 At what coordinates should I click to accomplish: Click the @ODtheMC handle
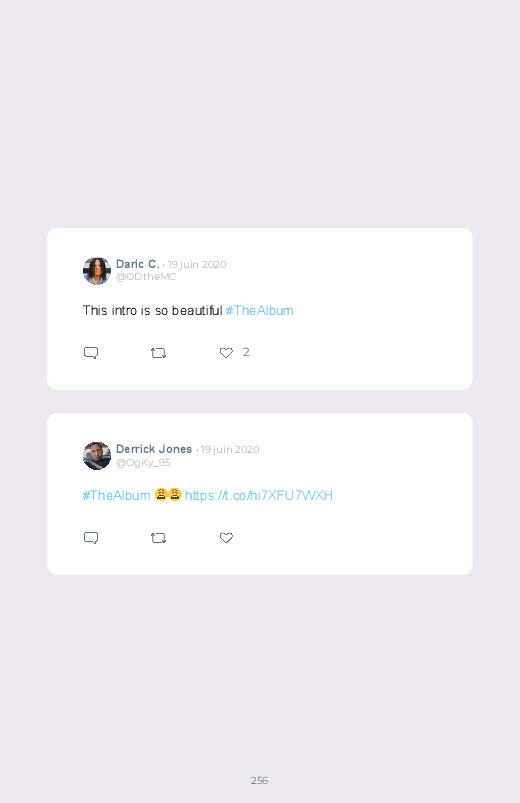pos(145,277)
